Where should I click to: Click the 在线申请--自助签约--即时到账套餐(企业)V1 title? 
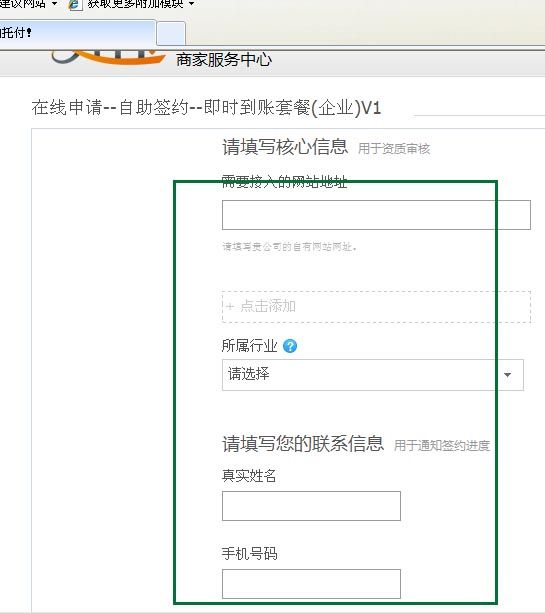click(x=206, y=108)
